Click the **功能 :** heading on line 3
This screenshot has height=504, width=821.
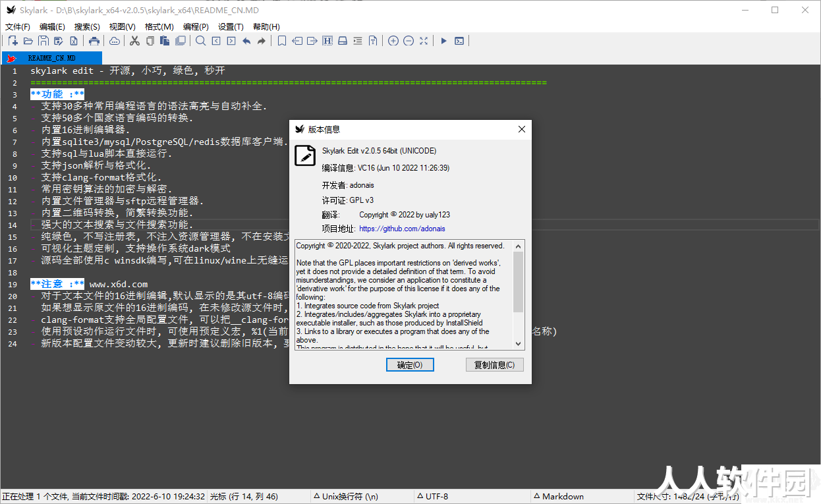[57, 94]
